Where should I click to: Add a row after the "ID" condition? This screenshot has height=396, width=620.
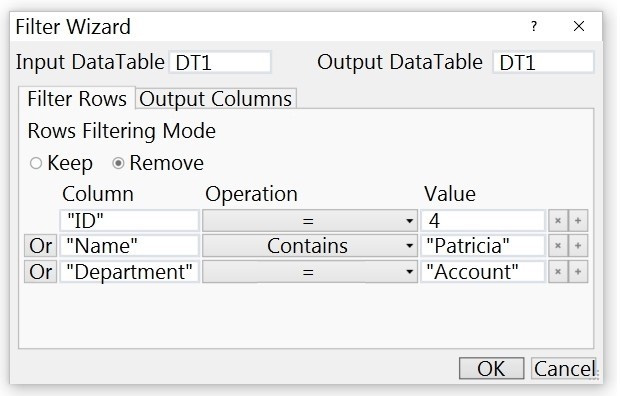[578, 221]
